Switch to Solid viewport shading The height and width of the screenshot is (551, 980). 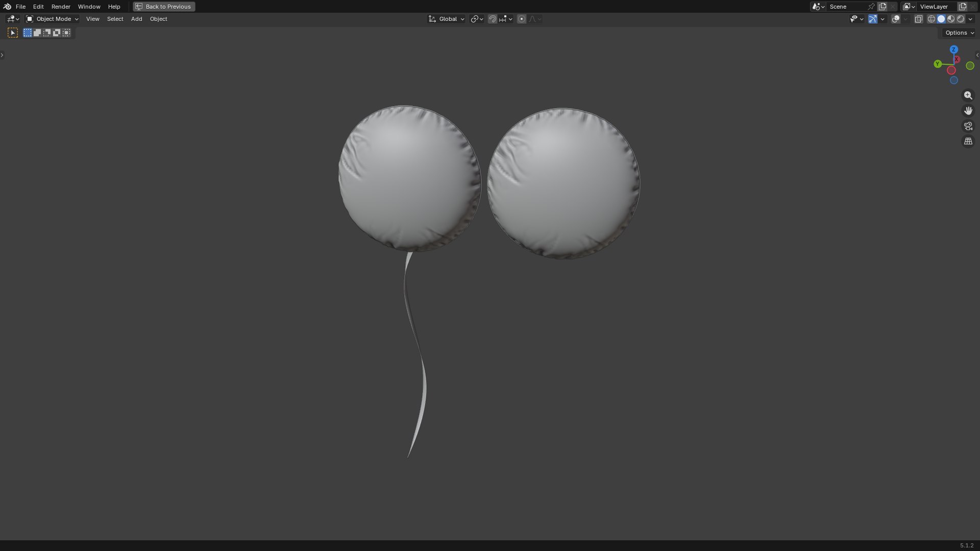(941, 19)
